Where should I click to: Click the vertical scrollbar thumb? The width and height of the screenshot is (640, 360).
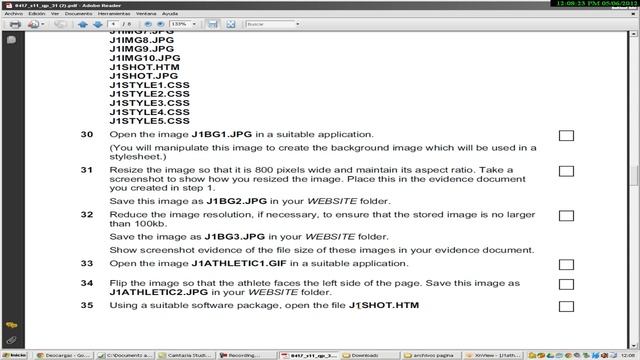pyautogui.click(x=633, y=176)
